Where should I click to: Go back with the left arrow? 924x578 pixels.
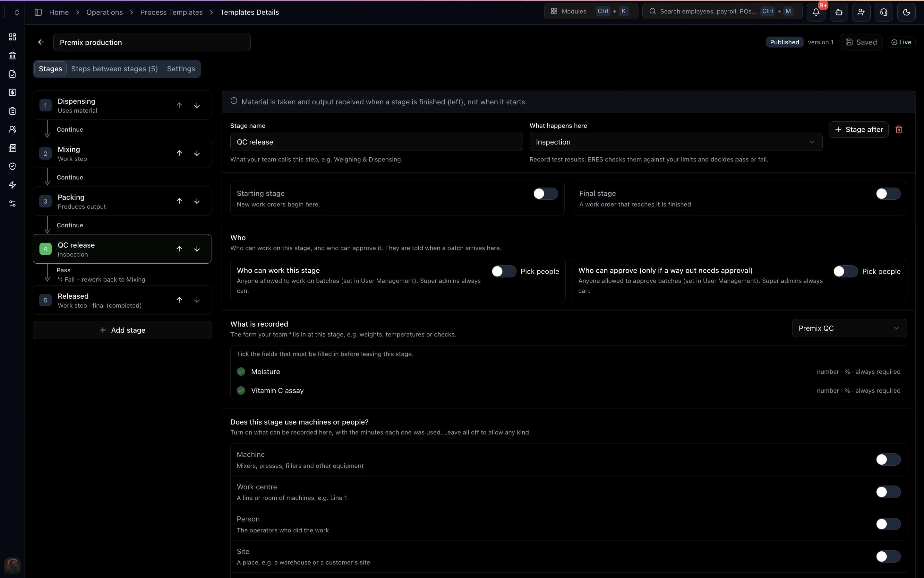pyautogui.click(x=41, y=42)
